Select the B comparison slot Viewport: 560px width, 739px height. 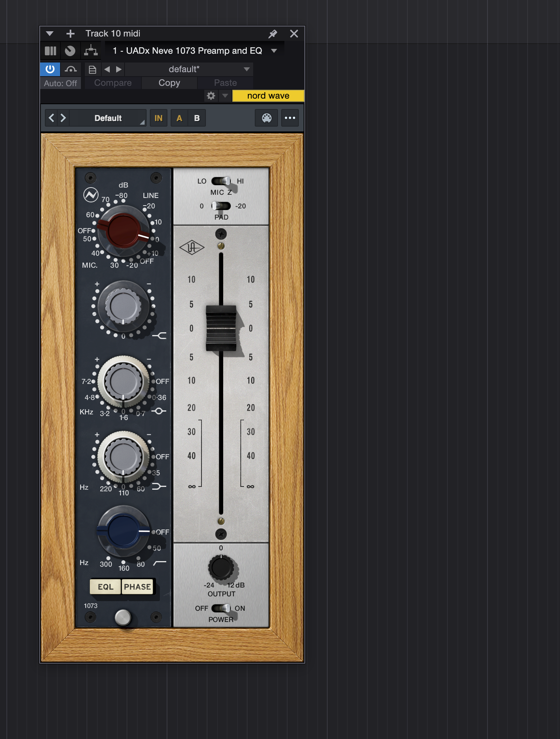197,118
